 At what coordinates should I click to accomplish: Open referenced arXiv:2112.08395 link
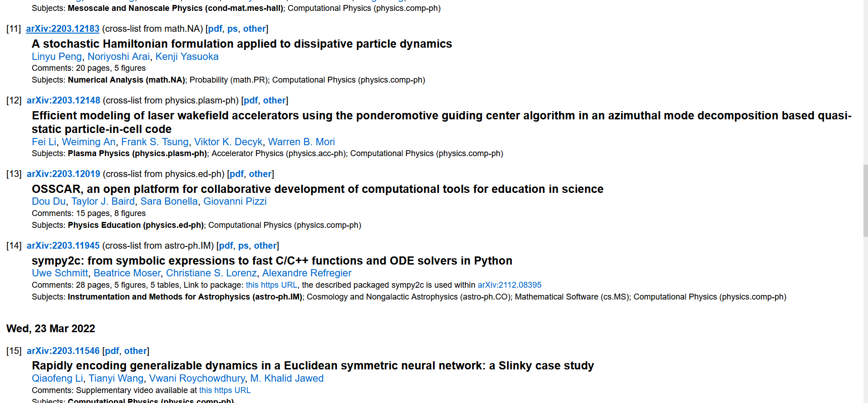click(510, 285)
